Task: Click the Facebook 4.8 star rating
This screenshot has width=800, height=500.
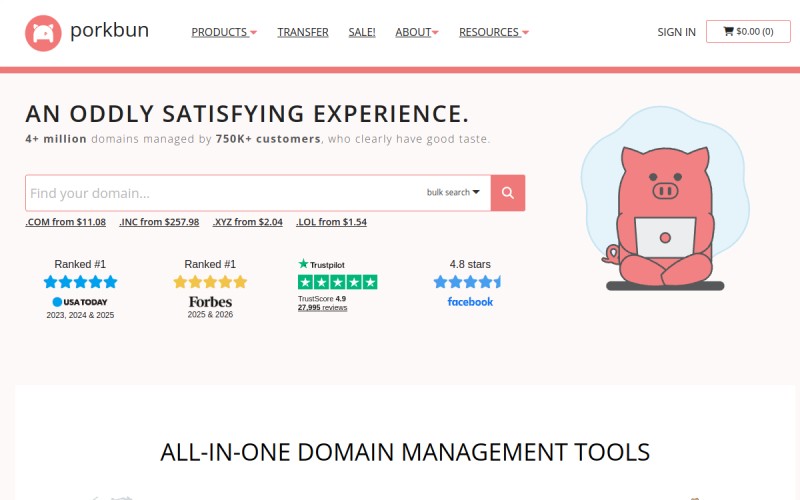Action: pos(467,282)
